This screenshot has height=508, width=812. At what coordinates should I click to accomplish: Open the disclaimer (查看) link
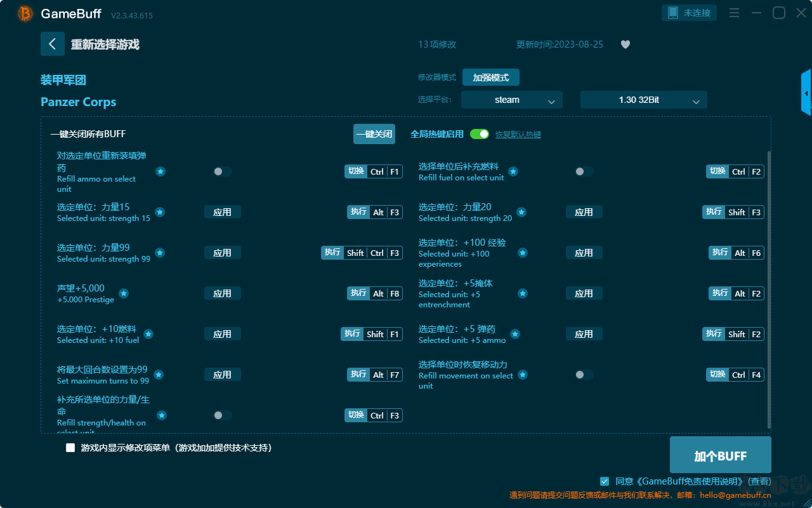(x=759, y=482)
